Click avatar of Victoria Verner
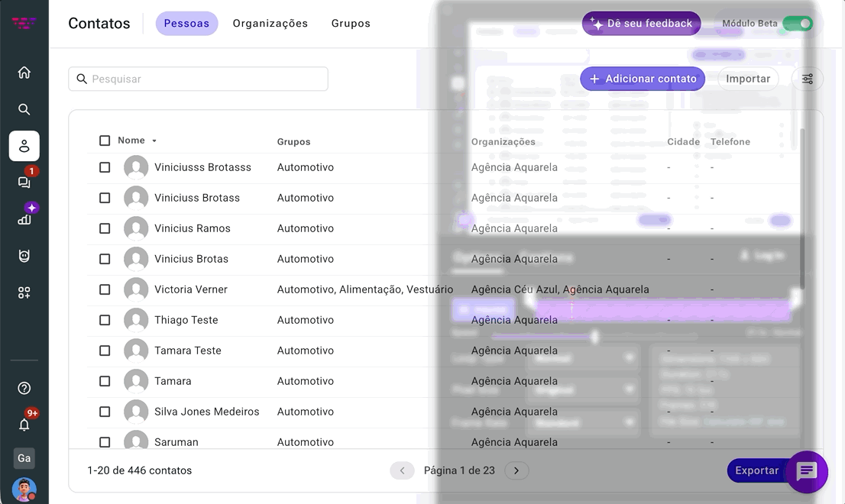 [x=136, y=289]
